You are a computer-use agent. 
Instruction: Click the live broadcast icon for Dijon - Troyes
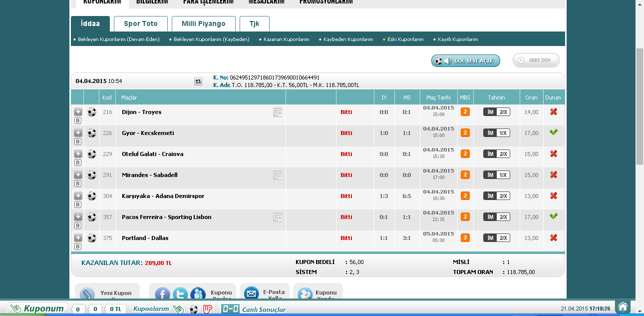coord(278,112)
